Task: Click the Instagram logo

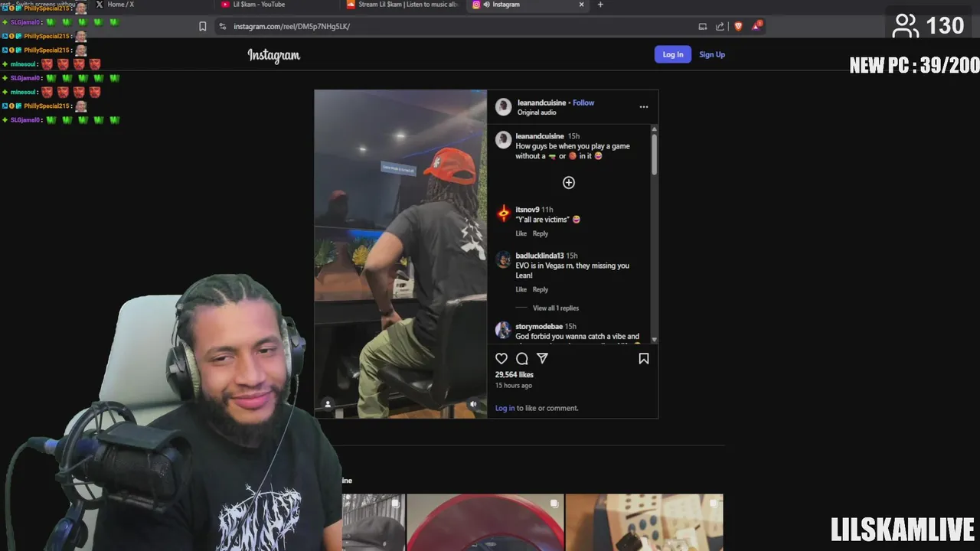Action: point(273,55)
